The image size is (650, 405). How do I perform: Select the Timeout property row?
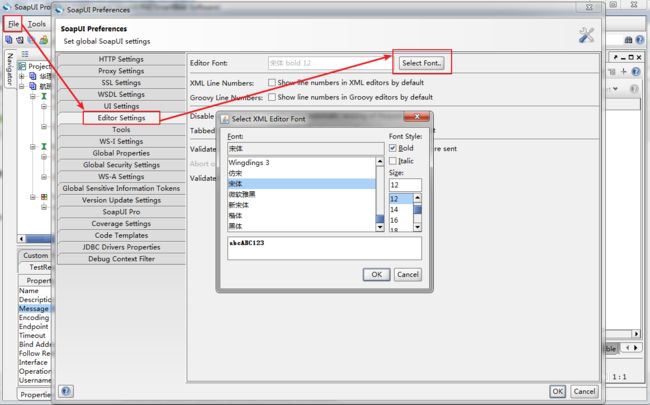click(35, 335)
